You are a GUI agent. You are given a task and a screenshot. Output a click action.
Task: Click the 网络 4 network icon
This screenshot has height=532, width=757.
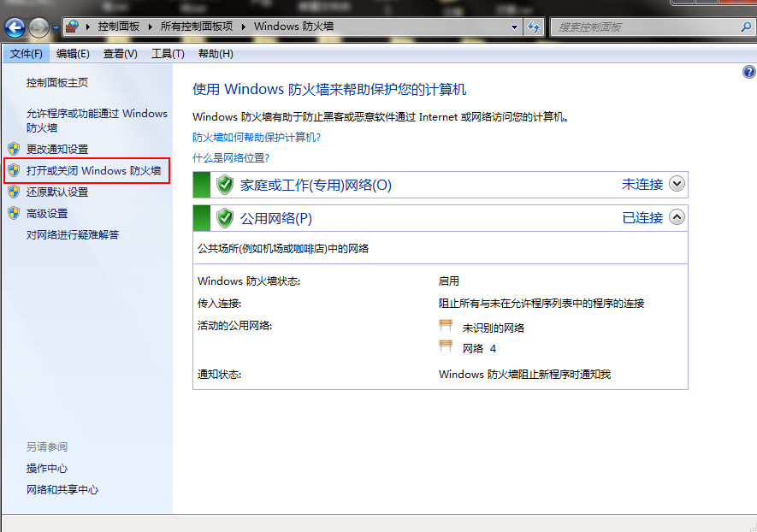point(446,346)
